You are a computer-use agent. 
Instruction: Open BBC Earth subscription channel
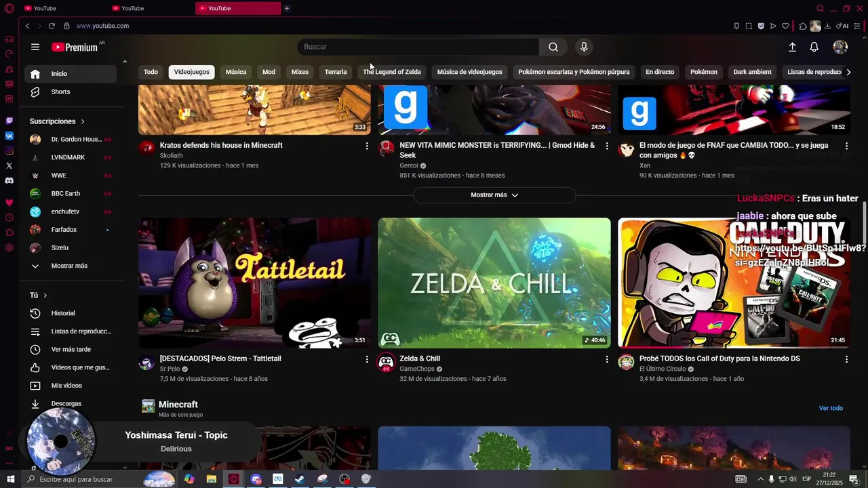(x=71, y=193)
